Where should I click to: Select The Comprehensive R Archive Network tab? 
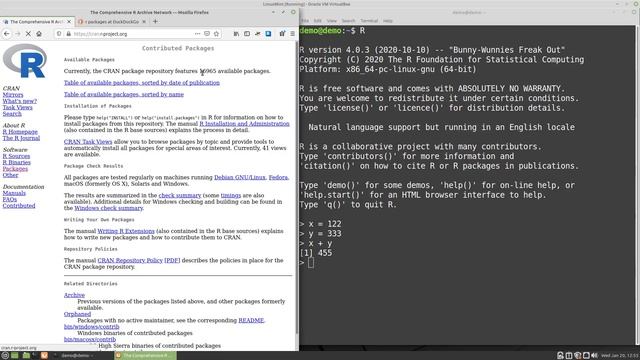[37, 22]
